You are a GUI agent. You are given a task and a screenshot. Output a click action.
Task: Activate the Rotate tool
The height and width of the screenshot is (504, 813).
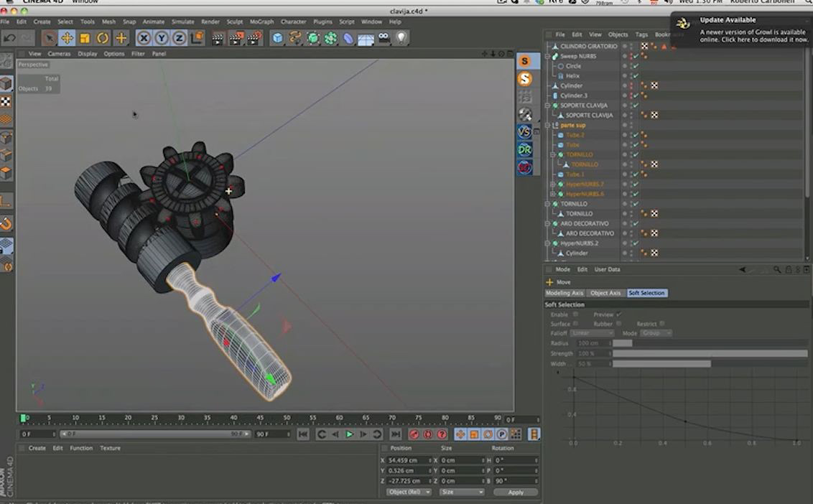pyautogui.click(x=103, y=38)
